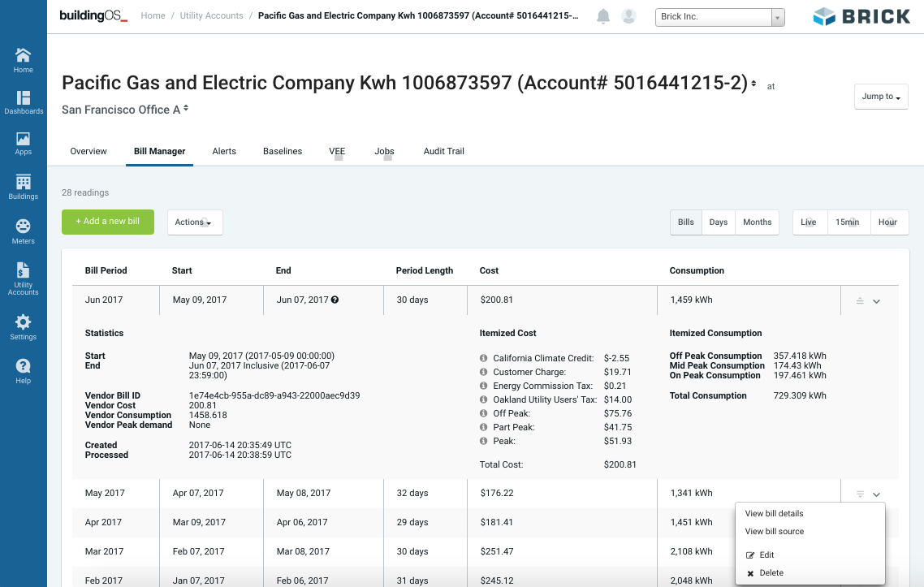Open Meters in the sidebar
924x587 pixels.
pos(23,231)
